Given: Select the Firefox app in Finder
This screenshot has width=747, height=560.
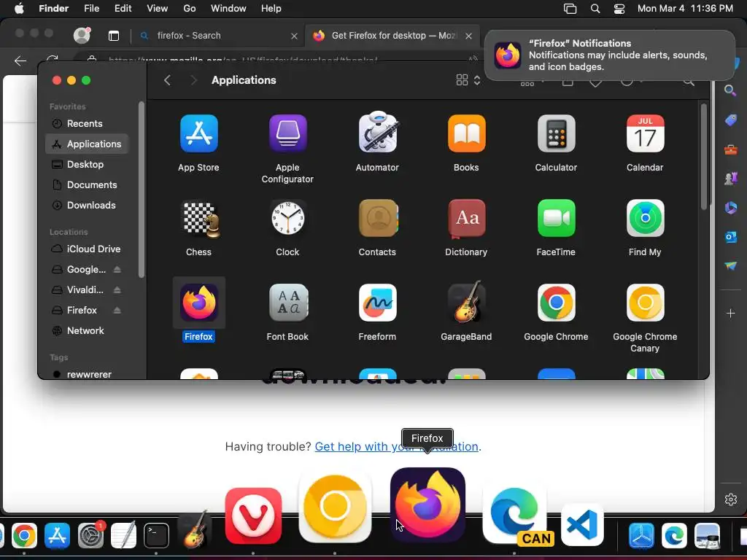Looking at the screenshot, I should tap(198, 303).
